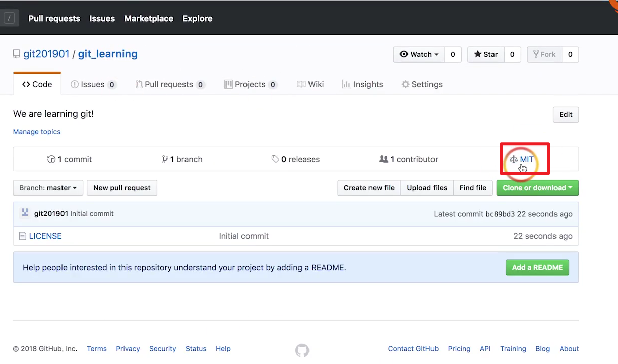Image resolution: width=618 pixels, height=364 pixels.
Task: Open the Initial commit message beside git201901
Action: coord(92,214)
